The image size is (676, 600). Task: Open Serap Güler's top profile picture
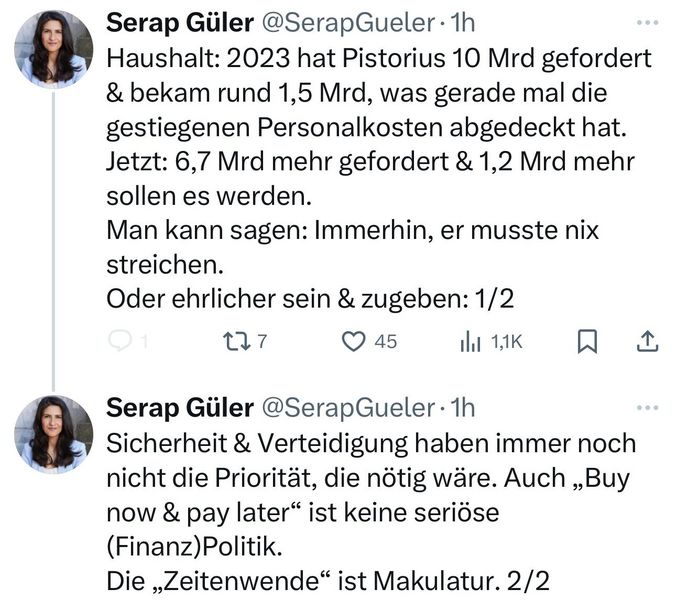click(x=53, y=50)
